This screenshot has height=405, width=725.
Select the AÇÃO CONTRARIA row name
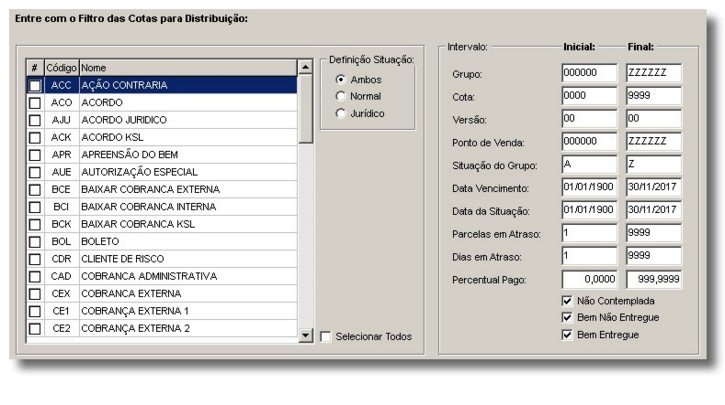coord(124,85)
